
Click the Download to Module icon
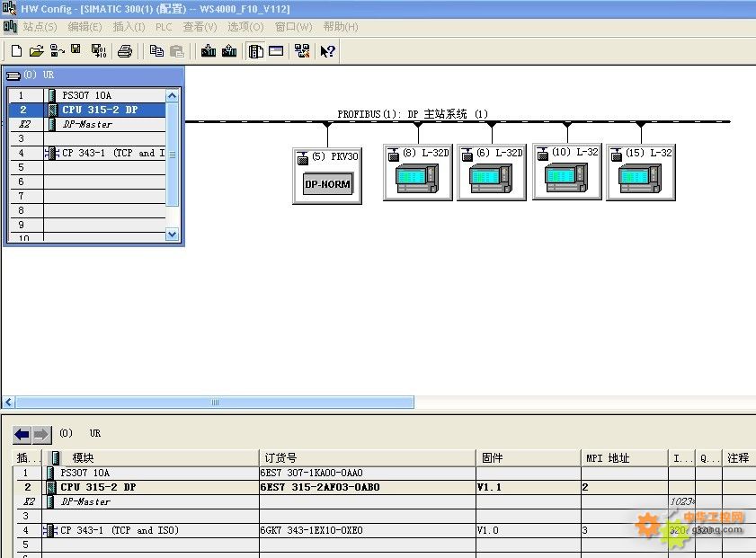click(209, 51)
